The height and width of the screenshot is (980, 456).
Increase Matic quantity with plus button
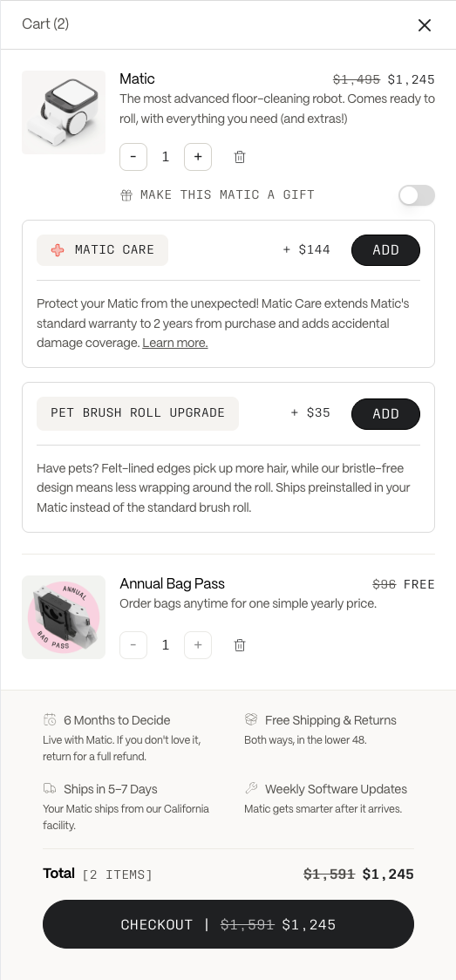[198, 157]
